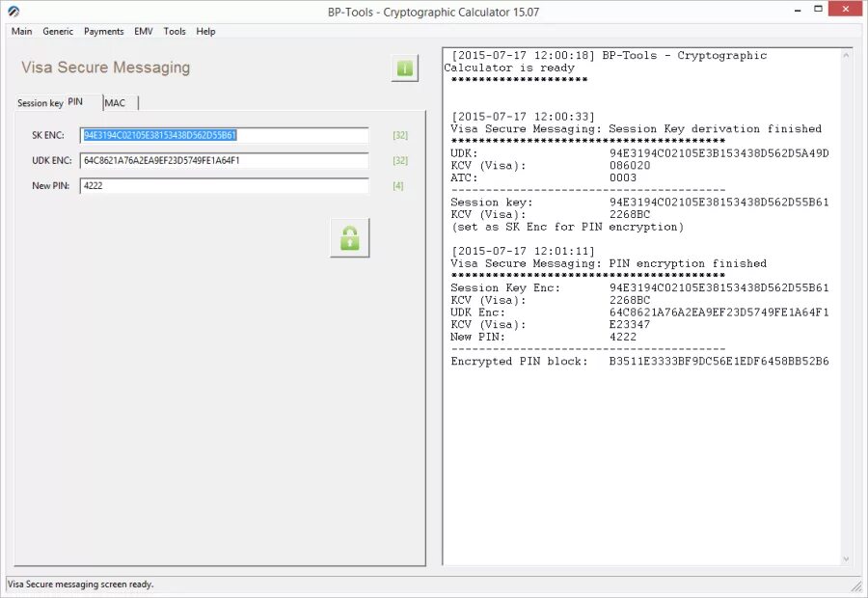Image resolution: width=868 pixels, height=598 pixels.
Task: Open the Payments menu
Action: (x=103, y=32)
